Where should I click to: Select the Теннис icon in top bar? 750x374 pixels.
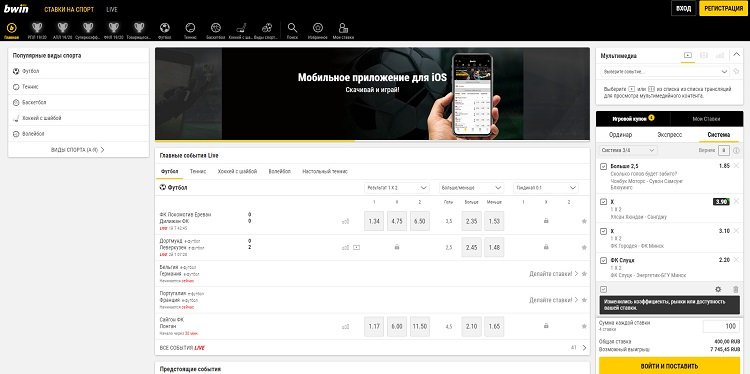(190, 28)
